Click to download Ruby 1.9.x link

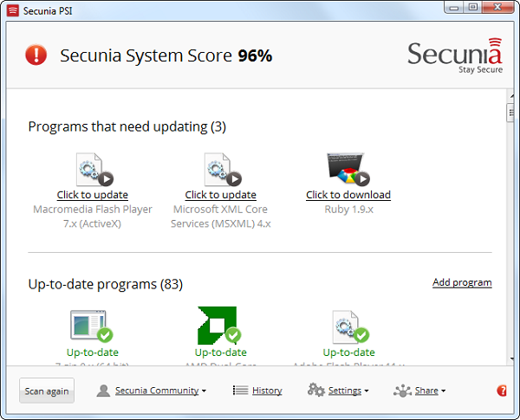pyautogui.click(x=348, y=195)
